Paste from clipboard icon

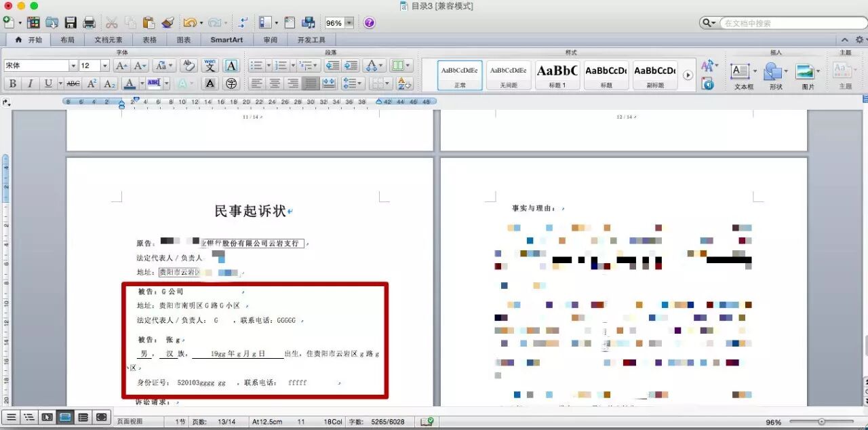pyautogui.click(x=149, y=22)
